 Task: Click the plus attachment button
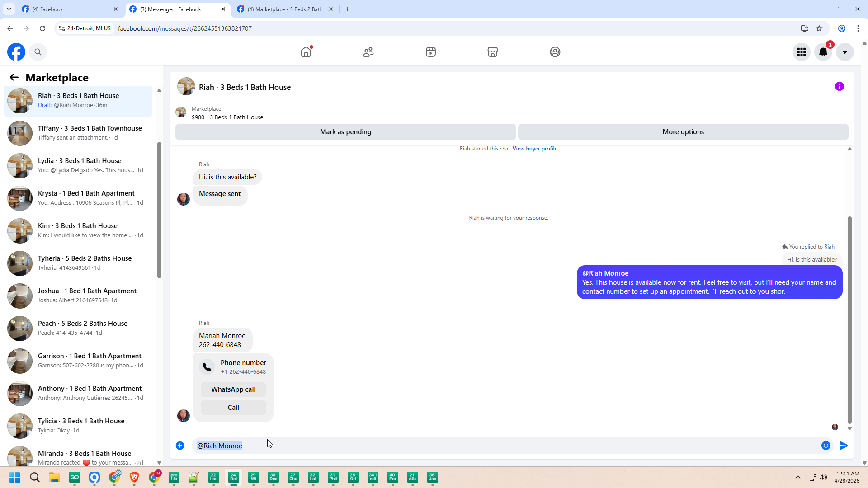click(x=180, y=446)
